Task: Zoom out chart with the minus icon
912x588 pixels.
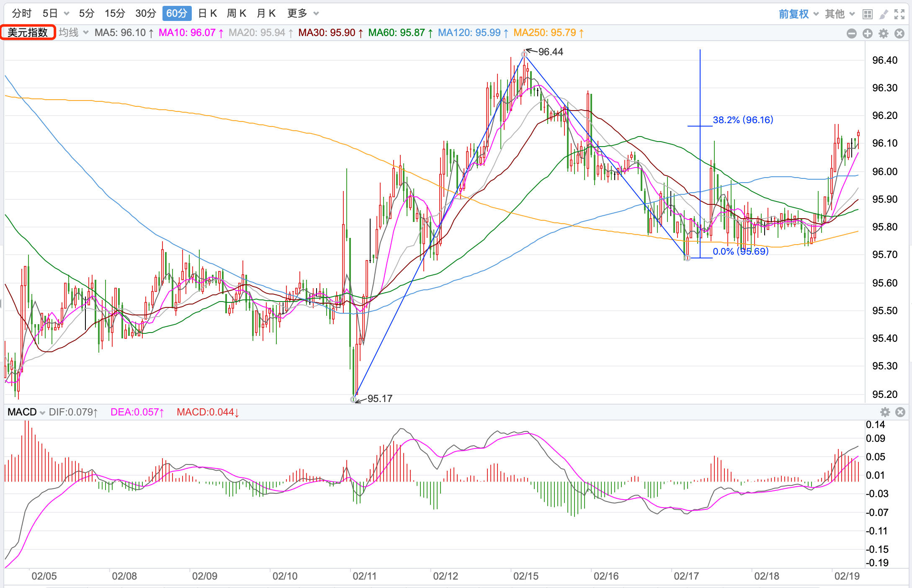Action: pos(851,34)
